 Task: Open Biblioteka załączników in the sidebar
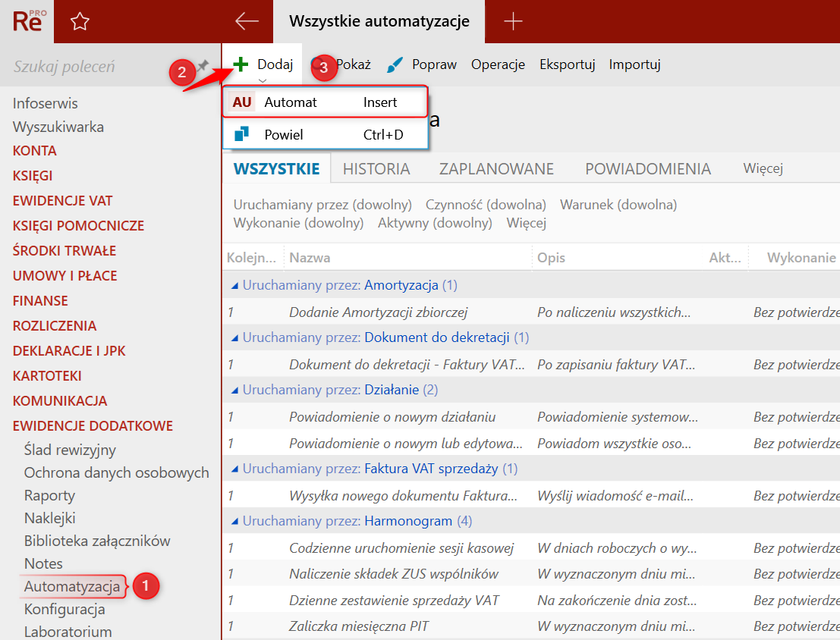[97, 541]
